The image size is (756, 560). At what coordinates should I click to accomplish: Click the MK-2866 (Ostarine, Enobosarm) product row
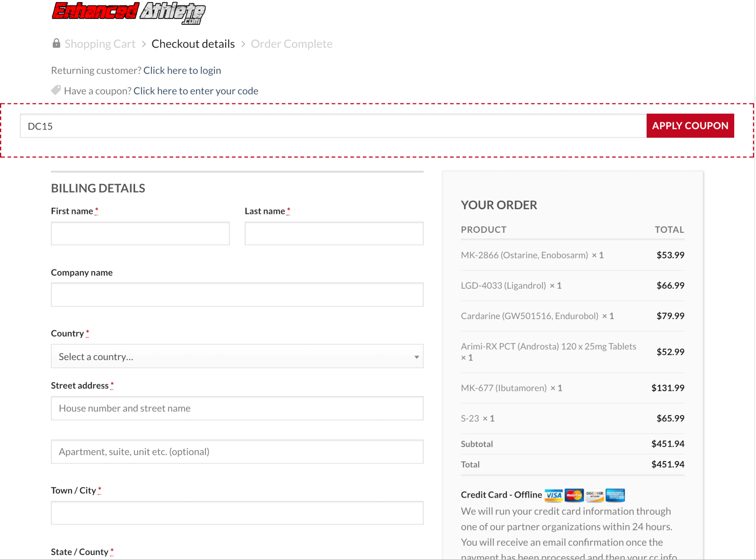[573, 255]
